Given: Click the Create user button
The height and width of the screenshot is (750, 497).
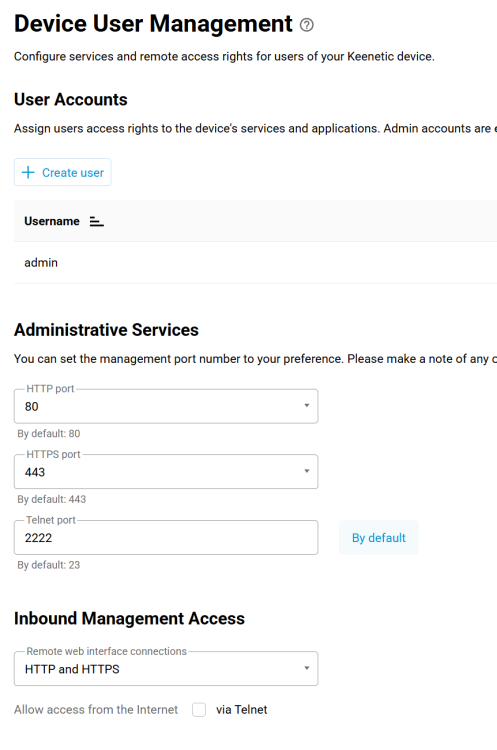Looking at the screenshot, I should pos(63,172).
